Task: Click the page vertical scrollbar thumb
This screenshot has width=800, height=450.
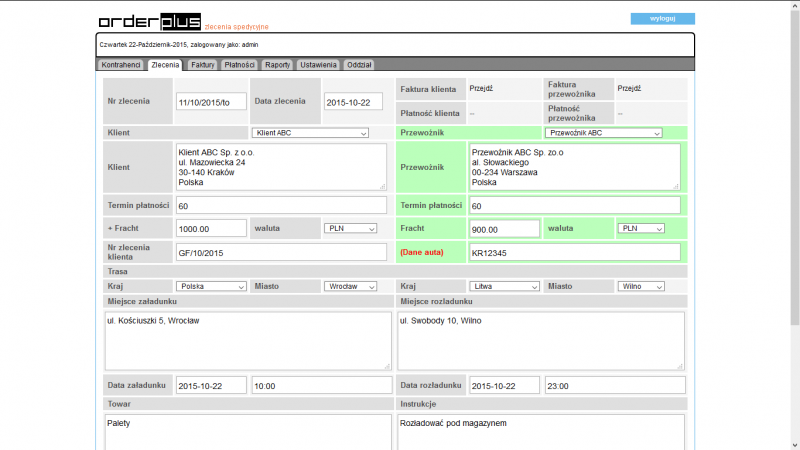Action: click(x=795, y=167)
